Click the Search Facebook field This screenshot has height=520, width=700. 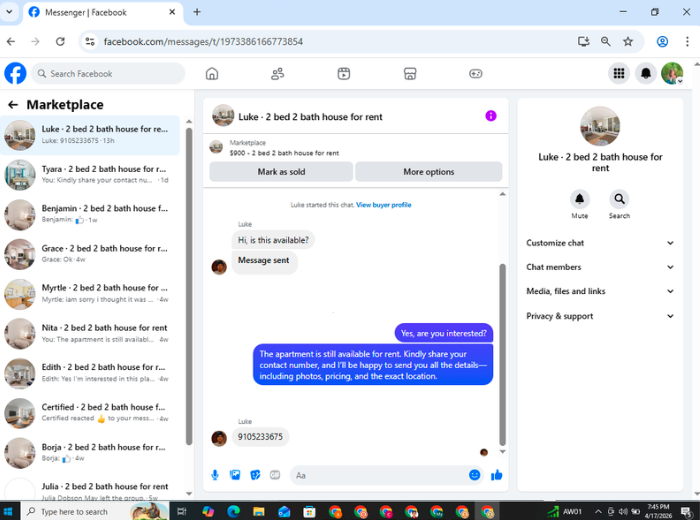[x=108, y=74]
